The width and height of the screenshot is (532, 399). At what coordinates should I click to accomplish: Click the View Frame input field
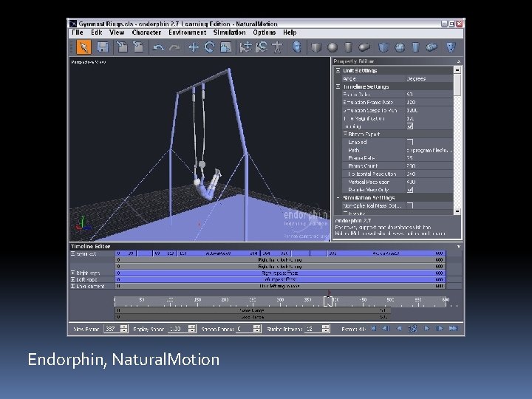112,328
